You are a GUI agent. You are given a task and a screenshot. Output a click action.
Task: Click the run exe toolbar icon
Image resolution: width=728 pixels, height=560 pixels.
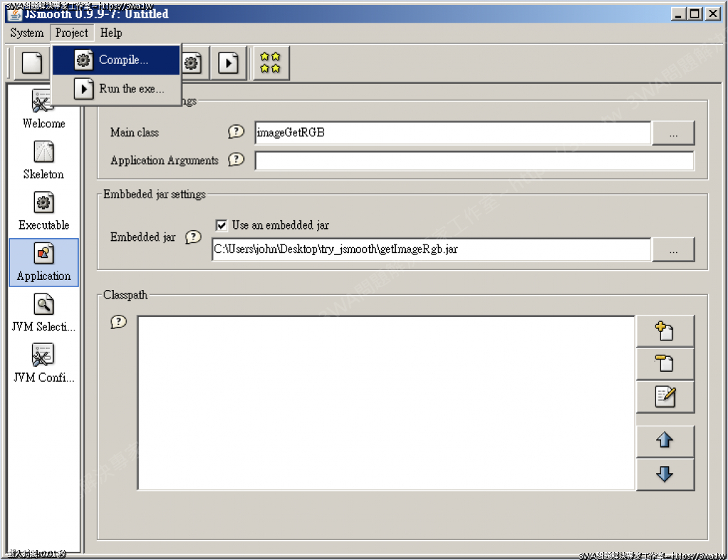tap(228, 63)
